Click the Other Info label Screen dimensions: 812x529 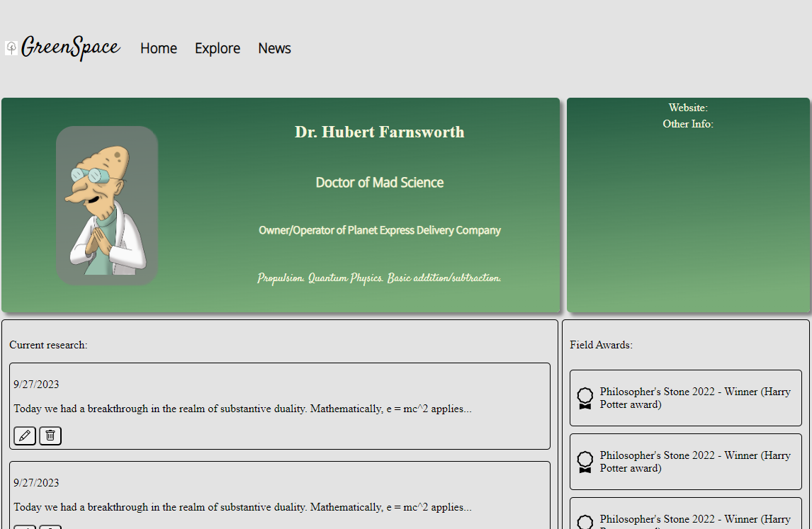point(688,124)
